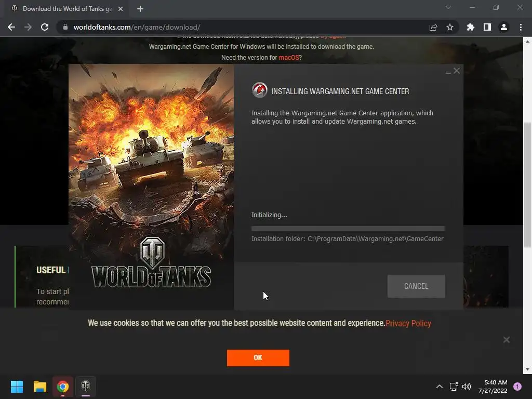Open World of Tanks installer taskbar icon
Viewport: 532px width, 399px height.
pyautogui.click(x=86, y=387)
